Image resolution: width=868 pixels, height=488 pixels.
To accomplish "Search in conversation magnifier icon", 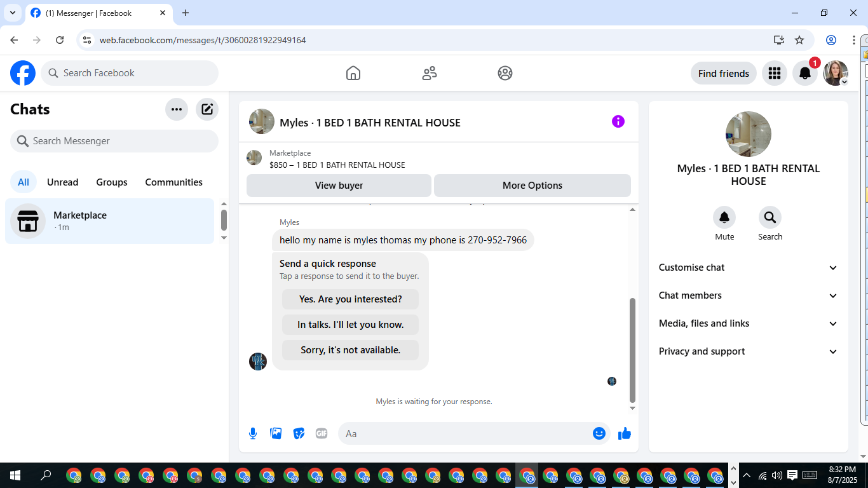I will pyautogui.click(x=770, y=217).
